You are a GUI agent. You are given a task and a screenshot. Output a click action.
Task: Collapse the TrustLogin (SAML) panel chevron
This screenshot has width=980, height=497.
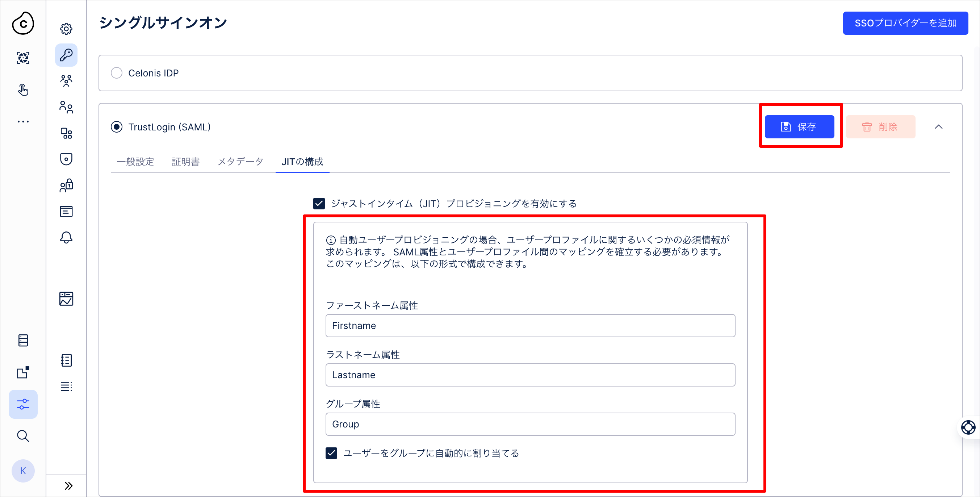click(938, 127)
